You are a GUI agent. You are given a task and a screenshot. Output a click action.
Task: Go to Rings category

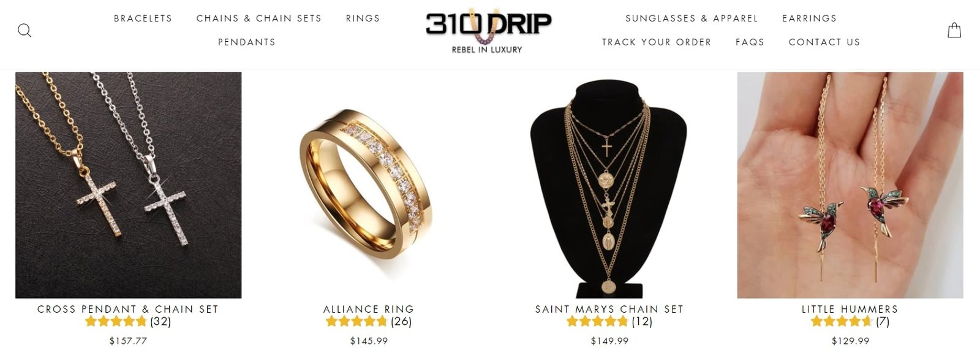click(363, 18)
